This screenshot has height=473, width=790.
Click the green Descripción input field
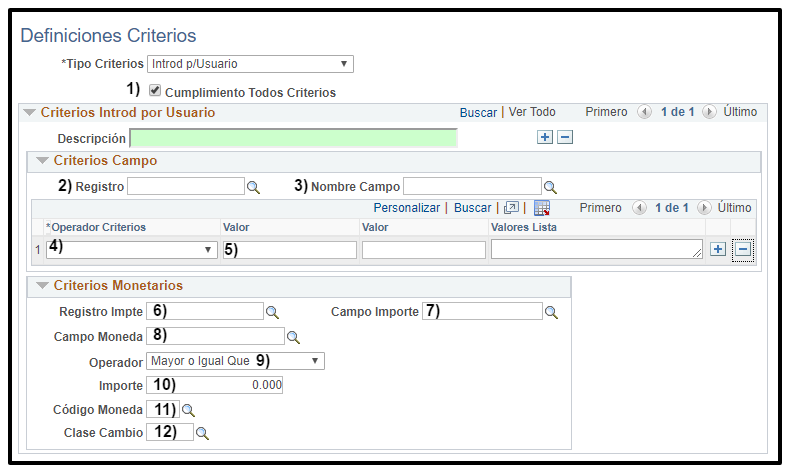[293, 138]
